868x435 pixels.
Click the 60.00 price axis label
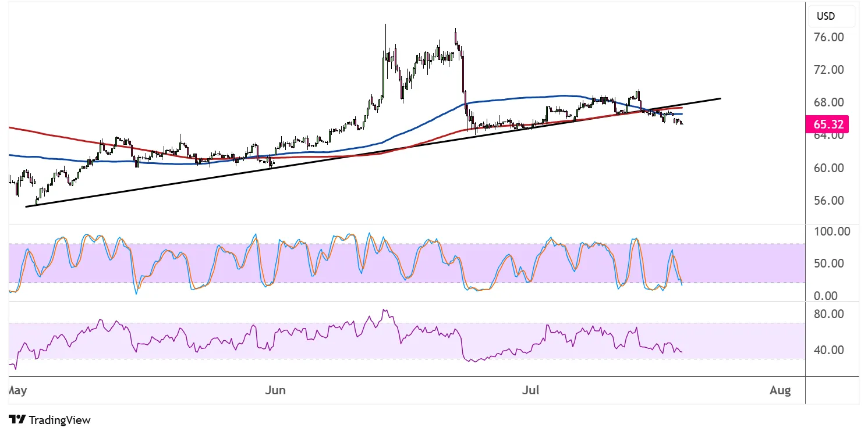coord(829,168)
